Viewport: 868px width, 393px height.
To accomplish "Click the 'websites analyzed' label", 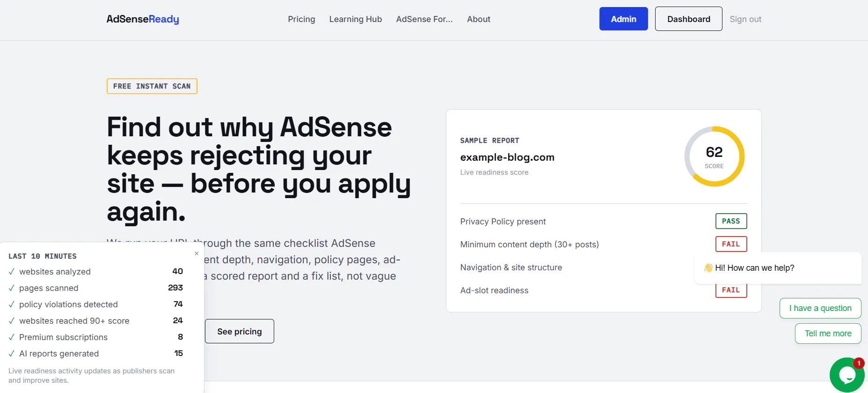I will click(x=55, y=272).
